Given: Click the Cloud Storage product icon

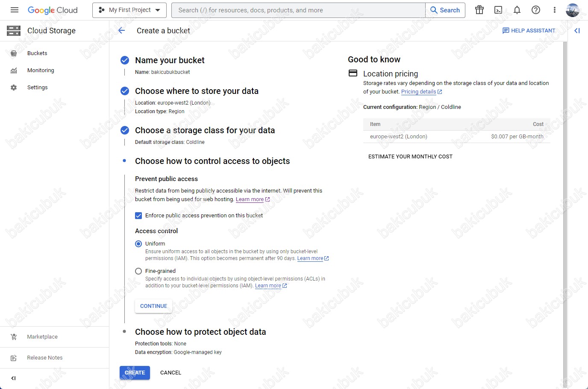Looking at the screenshot, I should [x=14, y=30].
